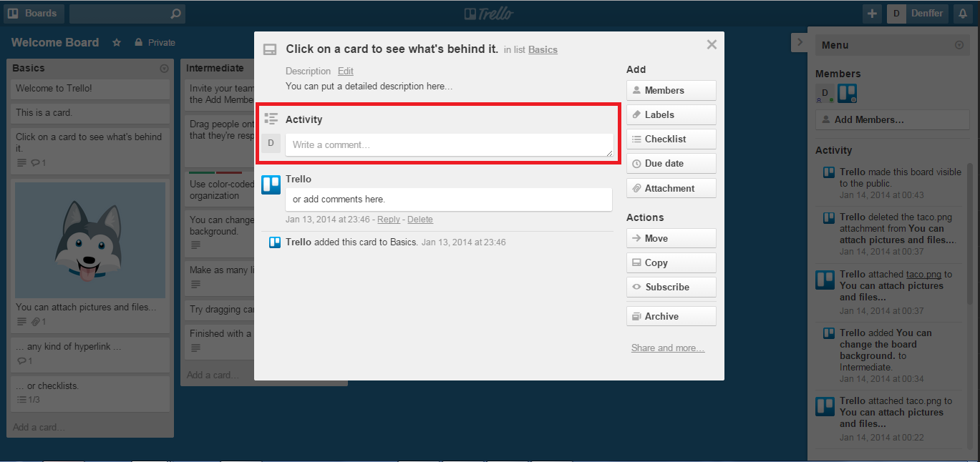The image size is (980, 462).
Task: Click avatar beside 'made this board visible' activity
Action: pos(828,172)
